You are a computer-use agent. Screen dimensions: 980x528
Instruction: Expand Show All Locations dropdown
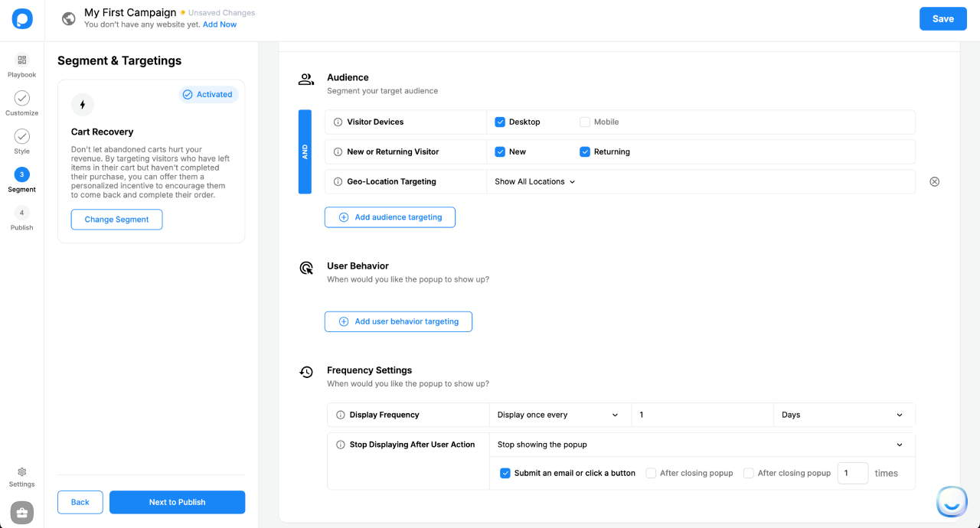click(534, 182)
